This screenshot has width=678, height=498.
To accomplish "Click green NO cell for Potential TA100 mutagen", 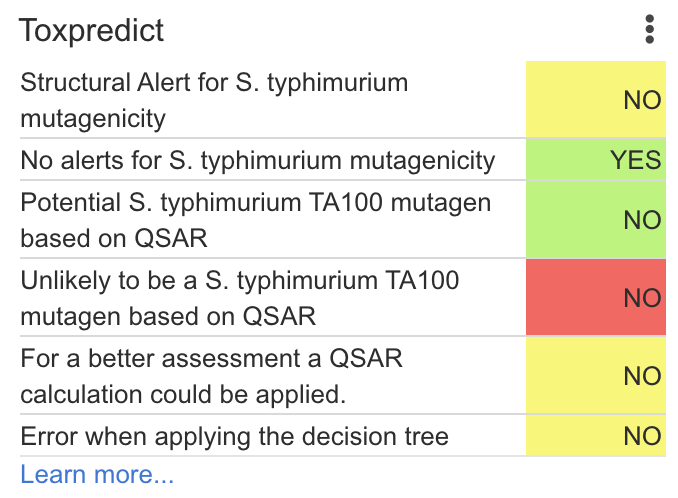I will (596, 220).
